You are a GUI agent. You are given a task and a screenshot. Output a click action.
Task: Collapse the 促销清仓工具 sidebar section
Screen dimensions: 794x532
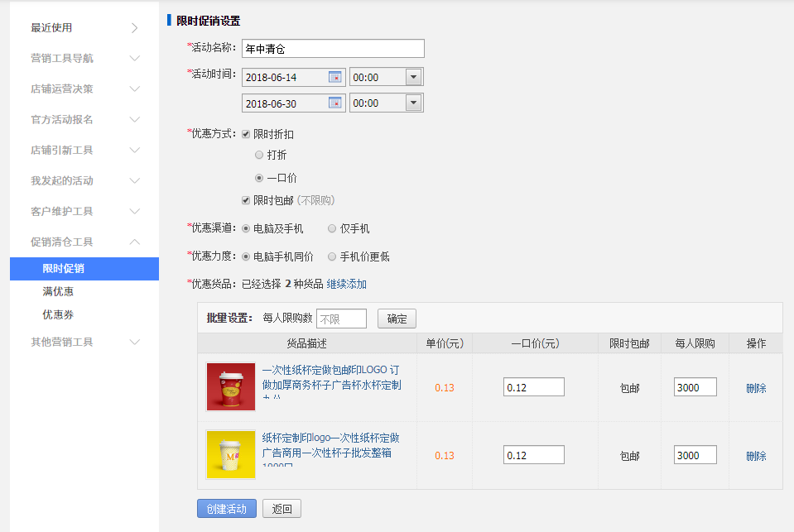click(x=135, y=242)
